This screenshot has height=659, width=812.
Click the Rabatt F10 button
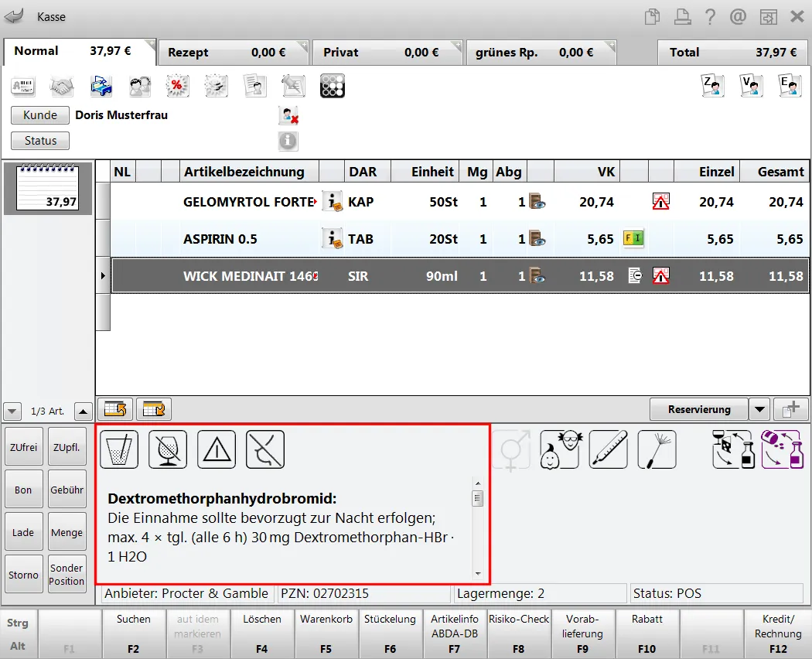[647, 633]
